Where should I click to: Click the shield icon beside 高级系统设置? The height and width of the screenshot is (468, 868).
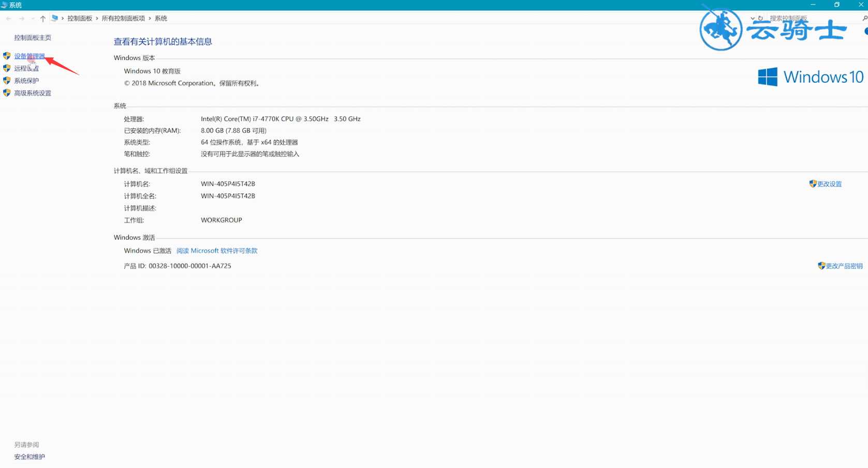(7, 93)
